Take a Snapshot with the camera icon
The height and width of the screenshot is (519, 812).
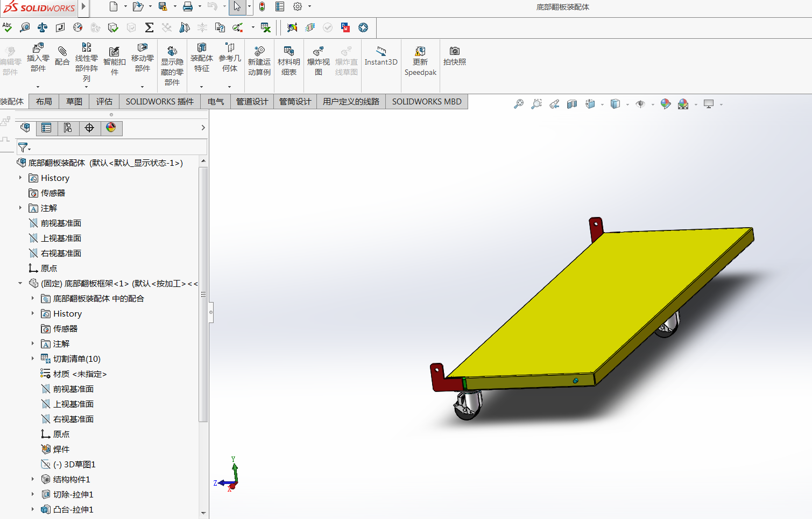coord(455,51)
